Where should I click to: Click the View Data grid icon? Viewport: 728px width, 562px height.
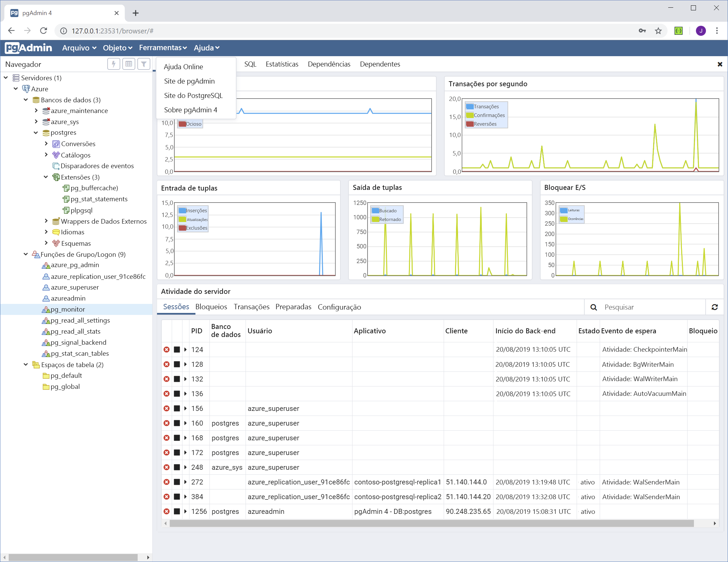pos(129,64)
